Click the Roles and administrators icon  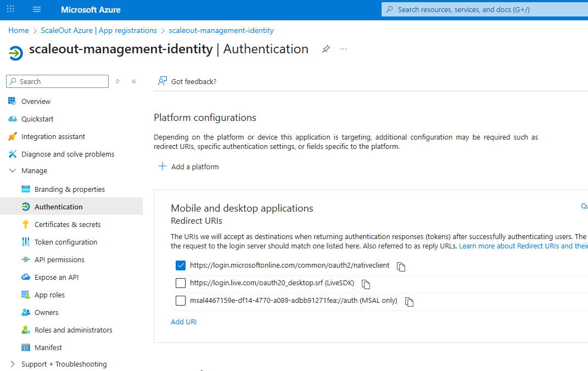pos(25,330)
